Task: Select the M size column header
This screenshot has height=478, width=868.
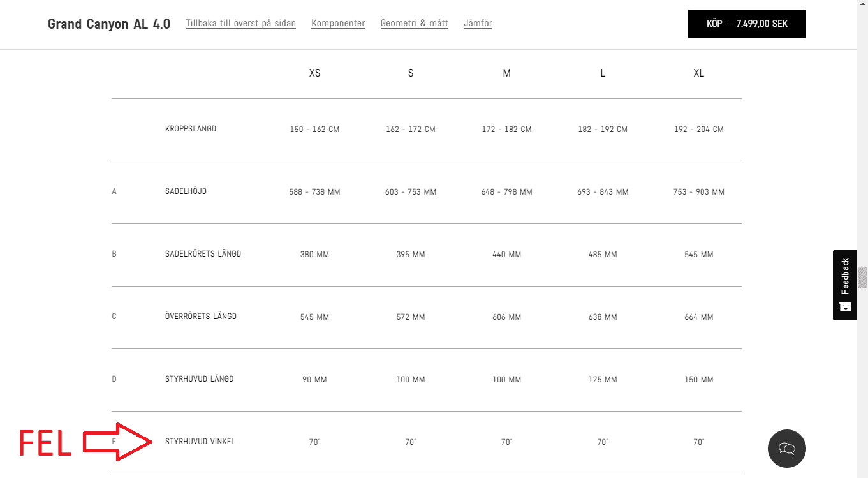Action: tap(506, 73)
